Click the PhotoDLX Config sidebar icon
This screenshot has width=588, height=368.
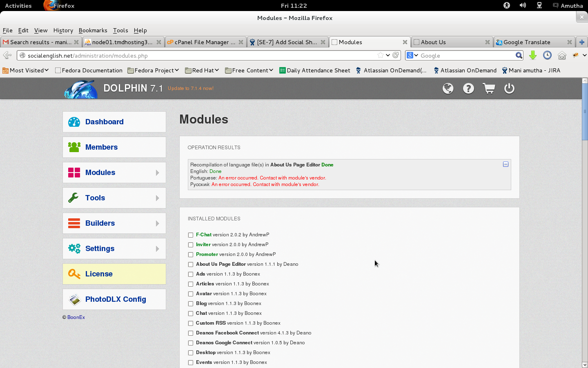[x=74, y=299]
